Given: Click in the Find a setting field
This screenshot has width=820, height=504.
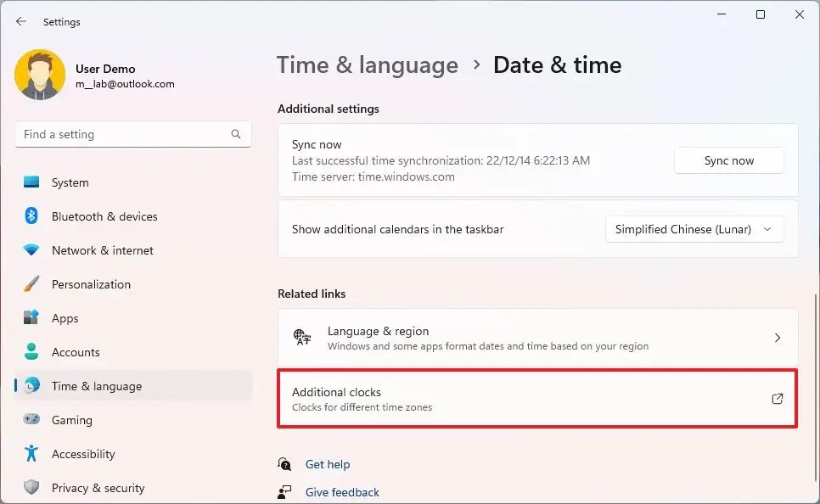Looking at the screenshot, I should [x=133, y=134].
